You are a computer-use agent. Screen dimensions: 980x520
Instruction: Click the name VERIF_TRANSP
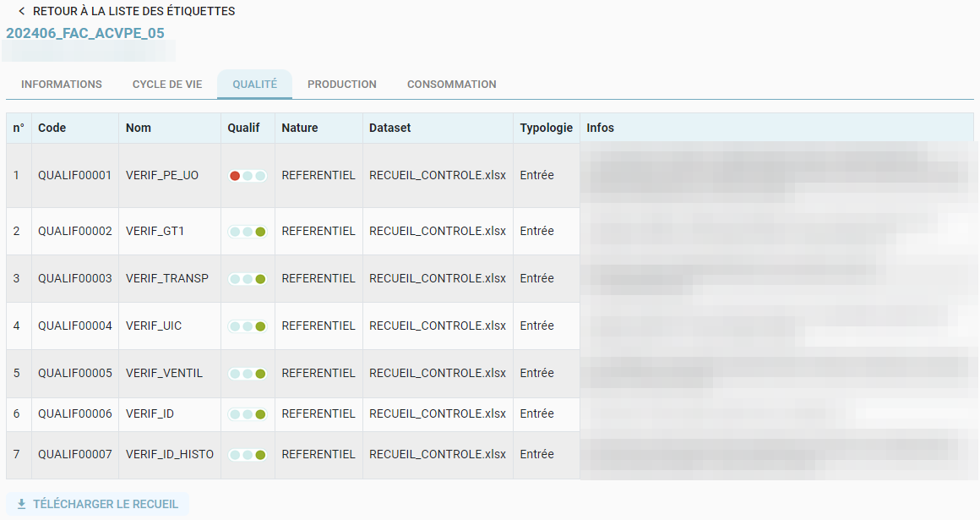point(167,278)
